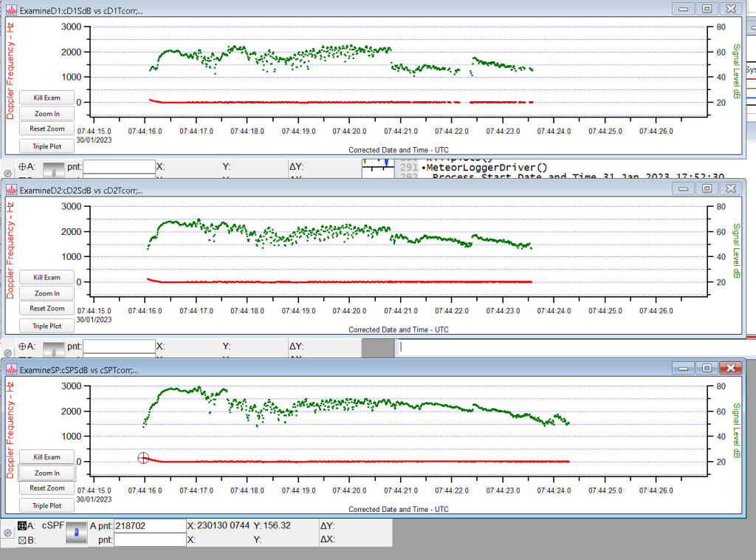This screenshot has width=756, height=560.
Task: Open cursor info gear menu below ExamineD1
Action: pyautogui.click(x=7, y=173)
